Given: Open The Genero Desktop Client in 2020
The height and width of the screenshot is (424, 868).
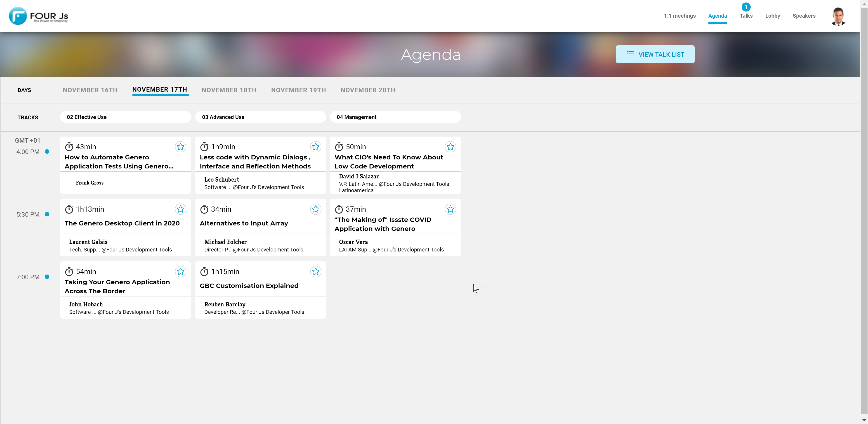Looking at the screenshot, I should (122, 223).
